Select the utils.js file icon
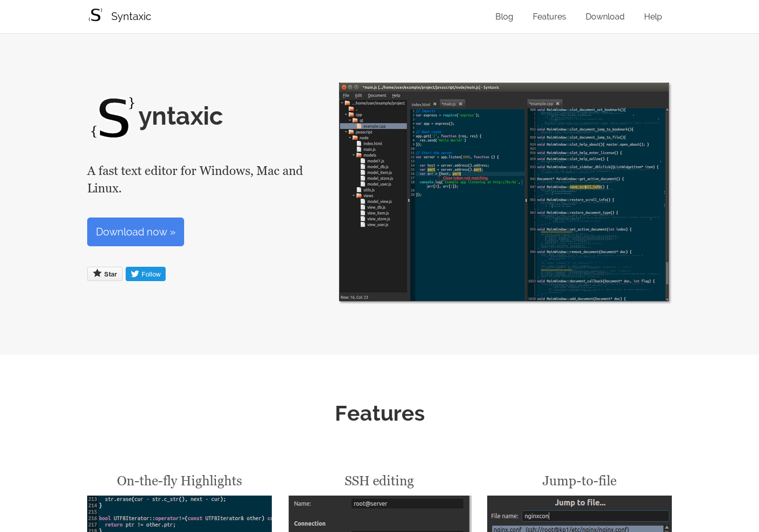This screenshot has height=532, width=759. 359,190
